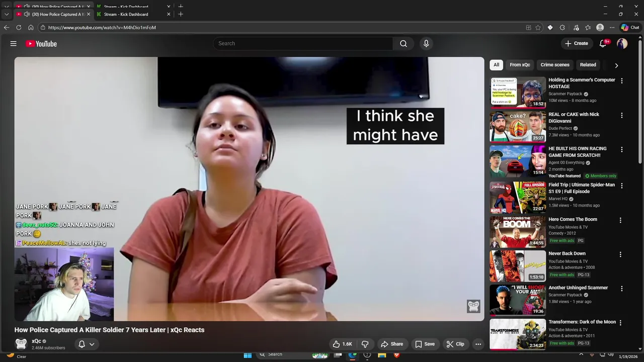
Task: Open options for Holding a Scammer's Computer video
Action: 621,80
